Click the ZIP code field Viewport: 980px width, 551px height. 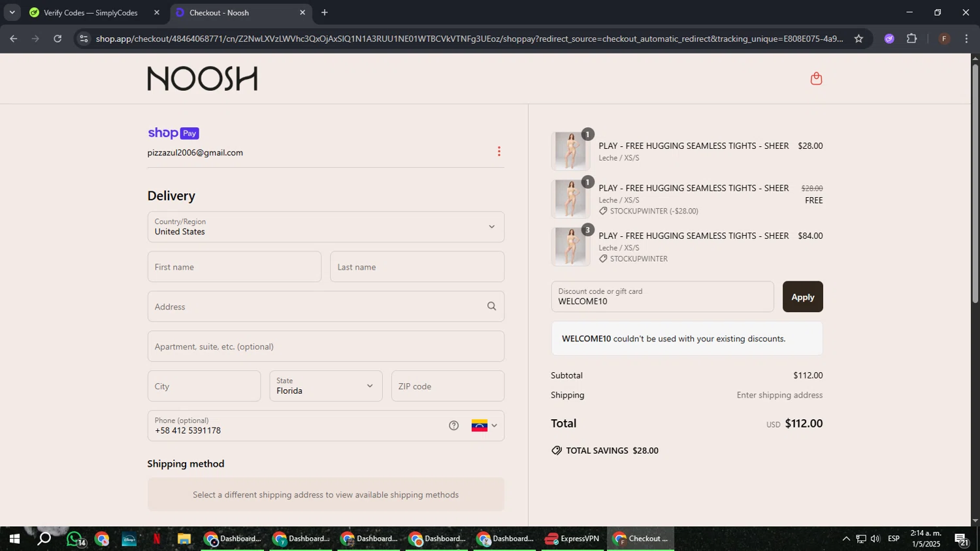448,386
